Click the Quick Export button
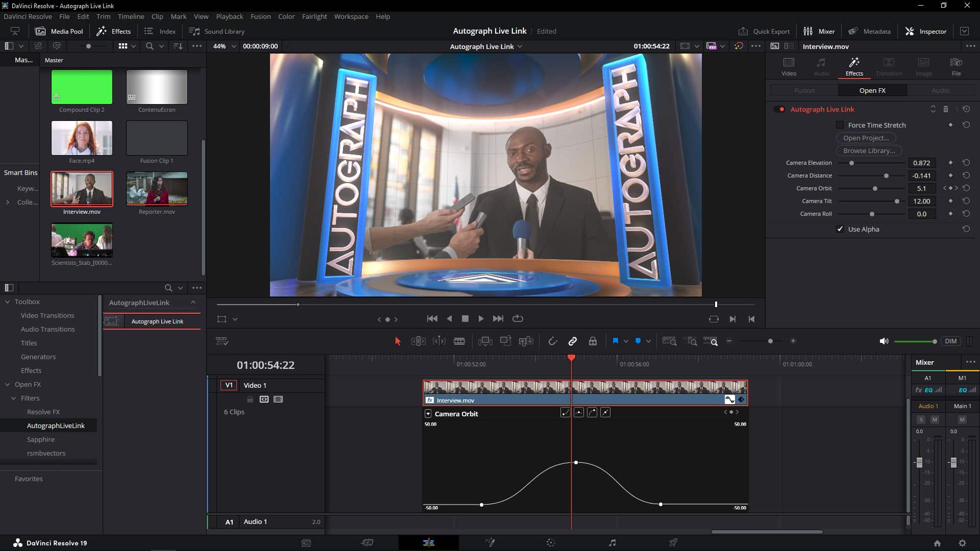 pyautogui.click(x=764, y=31)
